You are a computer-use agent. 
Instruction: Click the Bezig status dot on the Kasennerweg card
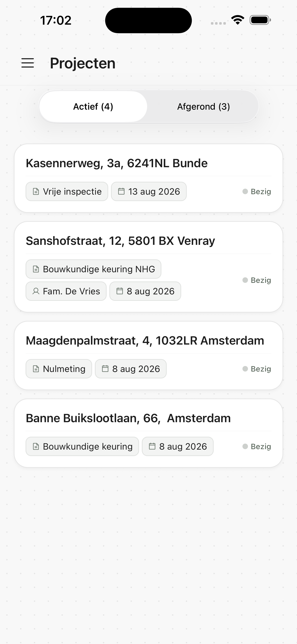coord(245,191)
